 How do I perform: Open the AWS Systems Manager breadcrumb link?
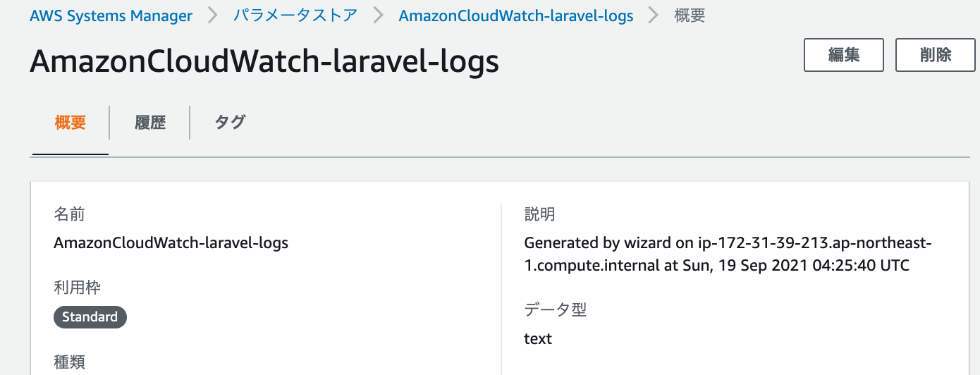111,16
